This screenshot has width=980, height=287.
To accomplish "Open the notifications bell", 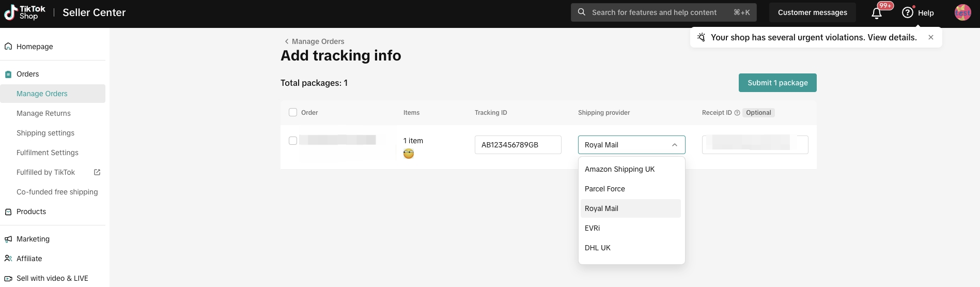I will tap(877, 13).
